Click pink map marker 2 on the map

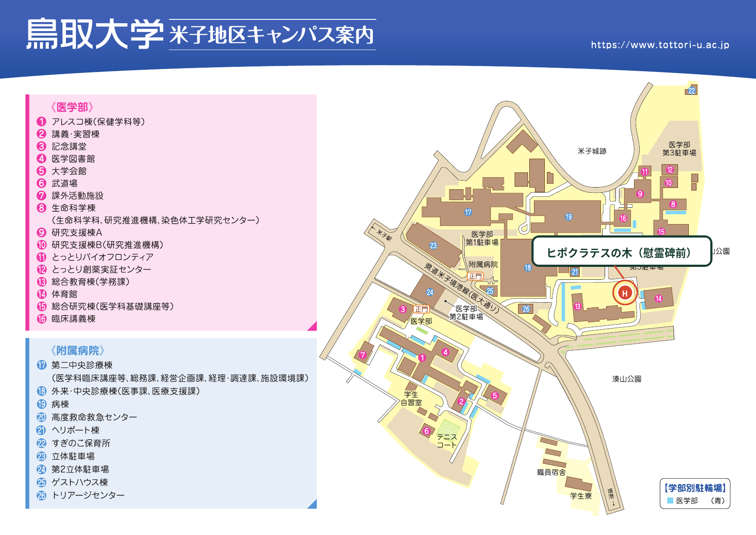click(x=461, y=401)
